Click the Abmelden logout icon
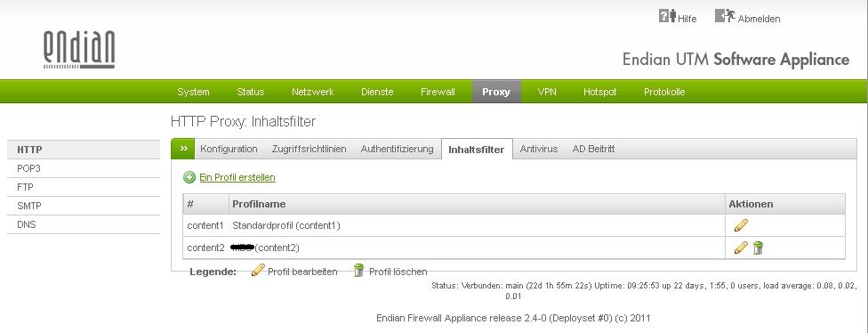The image size is (868, 333). coord(725,15)
